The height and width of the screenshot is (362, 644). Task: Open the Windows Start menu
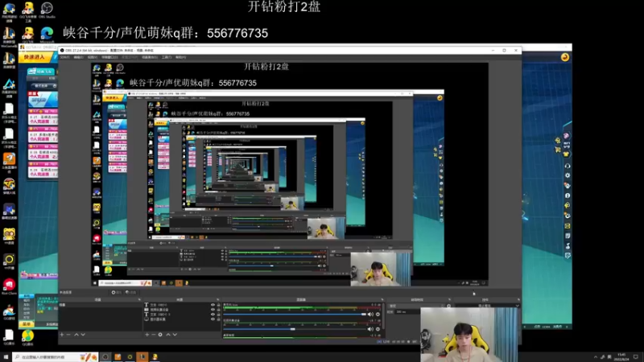pos(6,357)
